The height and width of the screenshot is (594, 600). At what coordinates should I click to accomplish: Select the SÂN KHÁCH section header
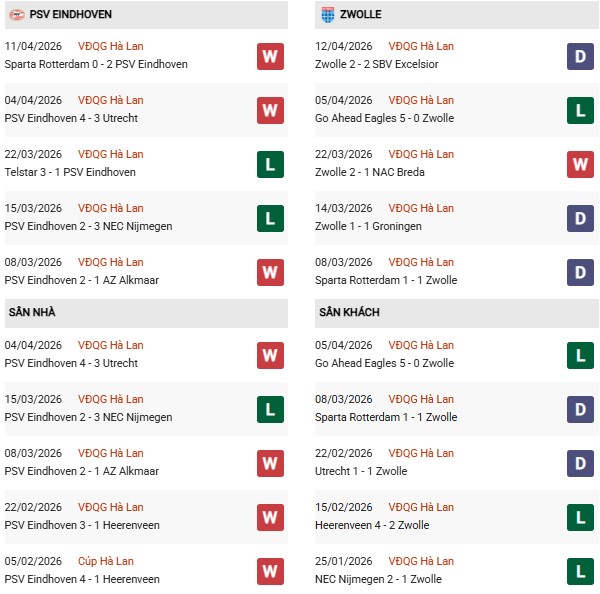pos(350,312)
